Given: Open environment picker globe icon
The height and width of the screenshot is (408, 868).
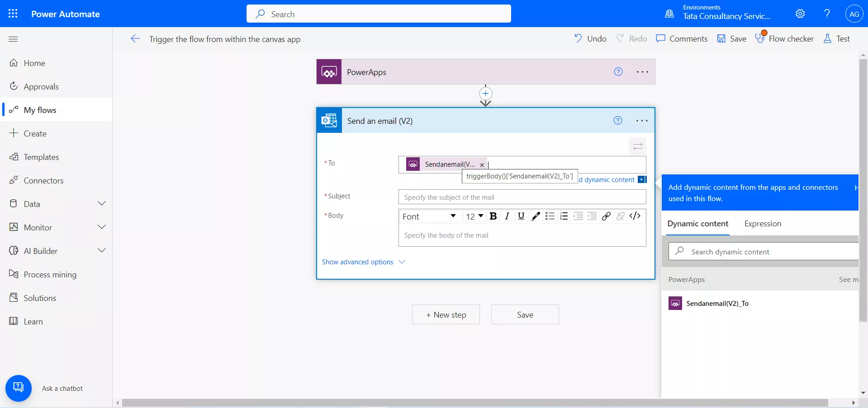Looking at the screenshot, I should [x=669, y=14].
